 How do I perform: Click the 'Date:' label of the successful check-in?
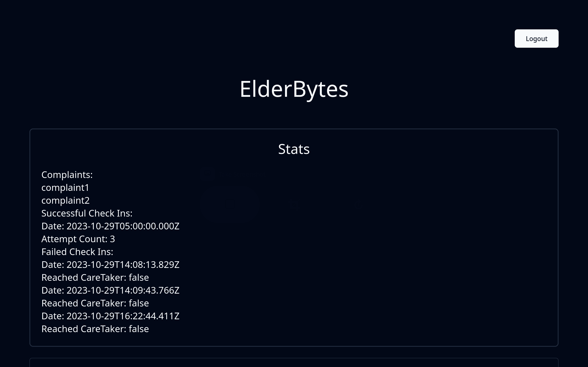point(53,226)
